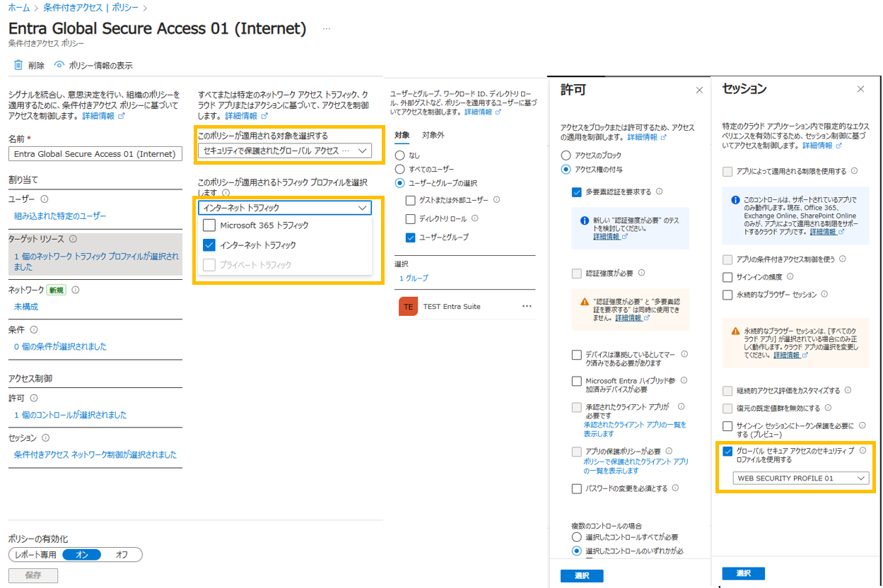Click the info icon after トラフィック プロファイルを選択します
Image resolution: width=883 pixels, height=588 pixels.
(x=226, y=192)
